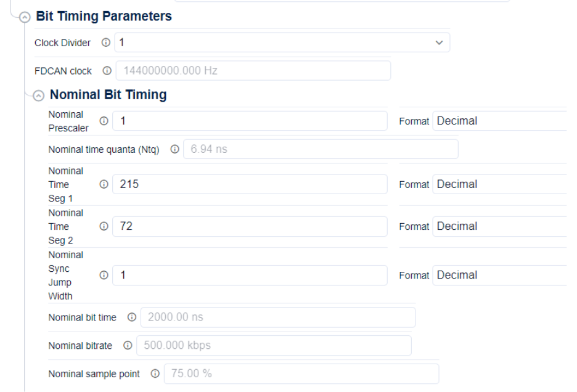Open Format dropdown for Nominal Time Seg 2

click(501, 226)
